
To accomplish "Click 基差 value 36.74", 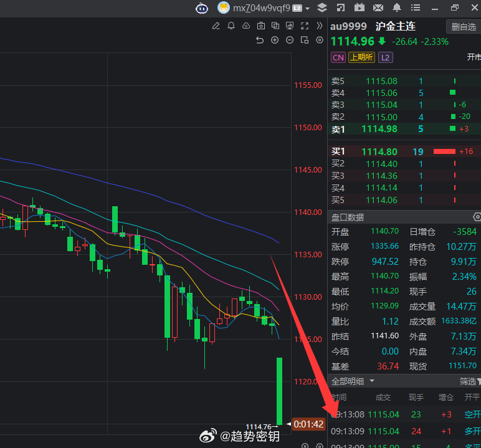I will pos(388,366).
